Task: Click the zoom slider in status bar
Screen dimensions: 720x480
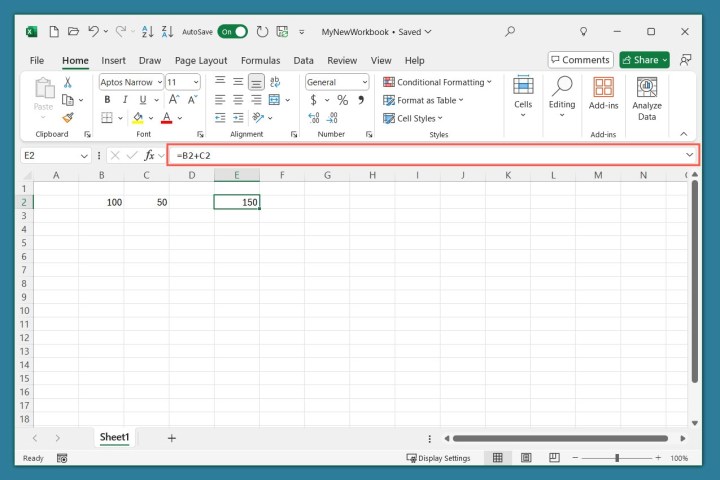Action: point(617,458)
